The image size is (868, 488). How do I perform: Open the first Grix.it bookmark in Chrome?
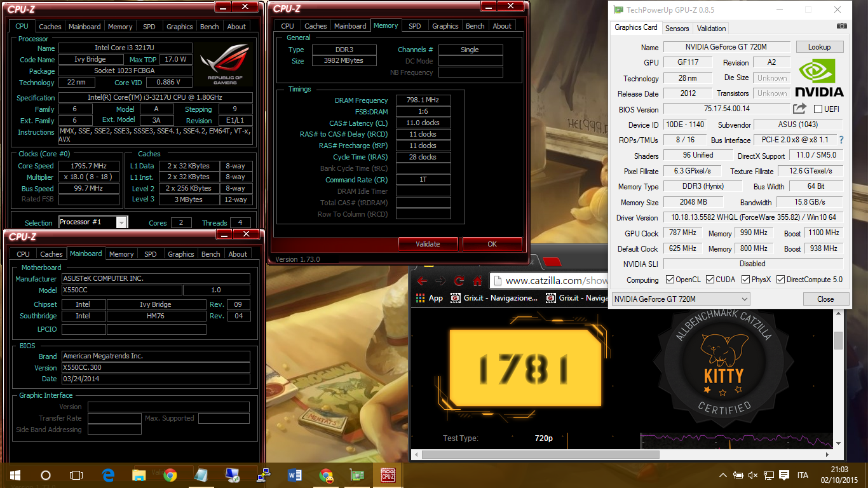[494, 297]
